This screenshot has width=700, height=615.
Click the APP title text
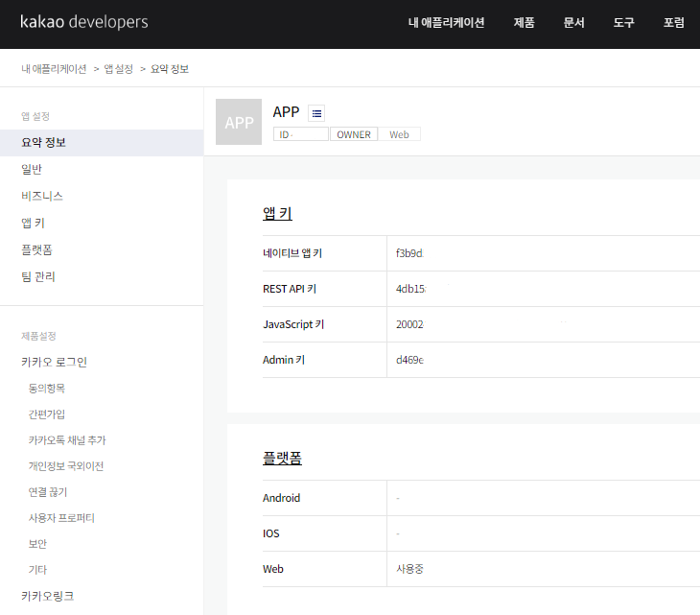click(x=286, y=112)
